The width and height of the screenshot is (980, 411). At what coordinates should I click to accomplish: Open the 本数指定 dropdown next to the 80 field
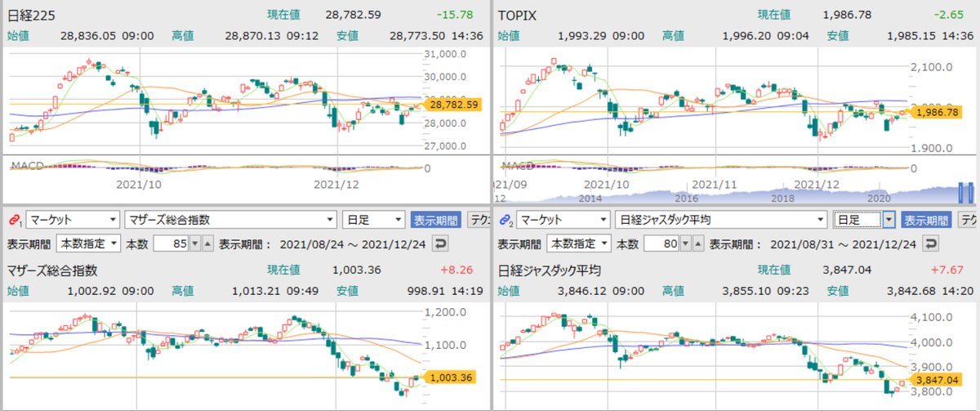(x=577, y=243)
